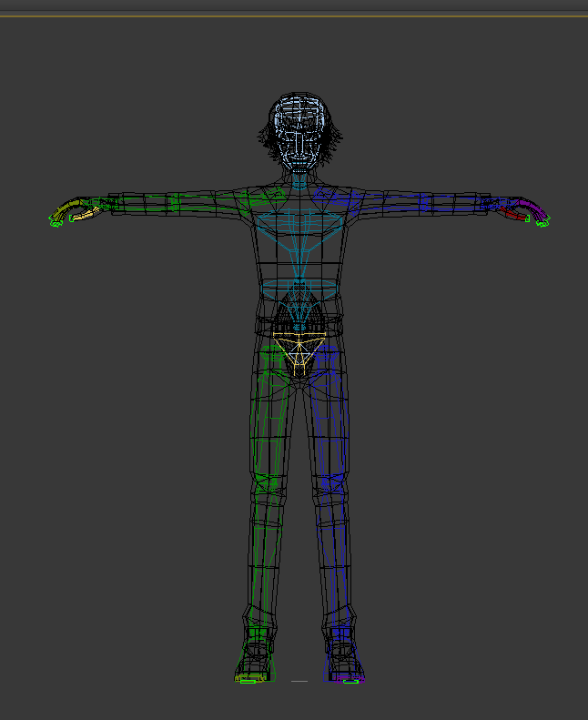Select the teal neck bone below the head
Viewport: 588px width, 720px height.
tap(299, 181)
